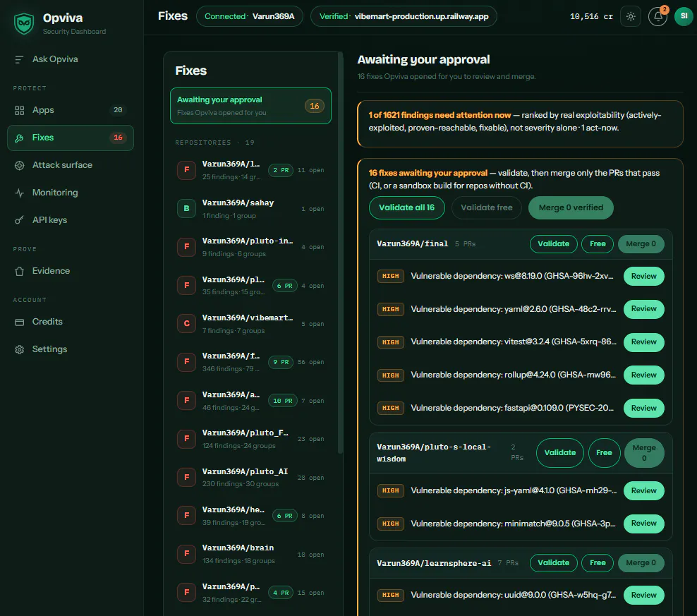
Task: Click Merge 0 for Varun369A/final
Action: (x=641, y=243)
